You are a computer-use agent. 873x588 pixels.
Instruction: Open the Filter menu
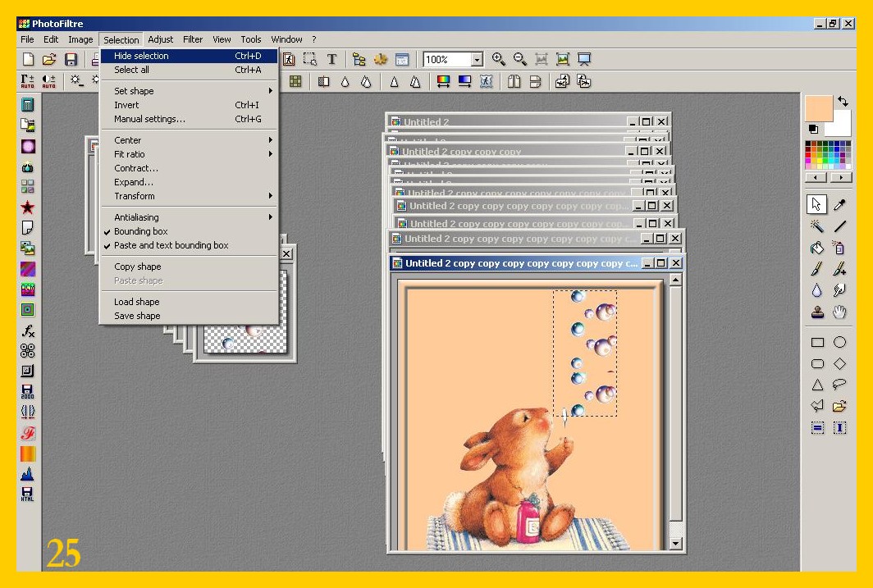point(193,39)
